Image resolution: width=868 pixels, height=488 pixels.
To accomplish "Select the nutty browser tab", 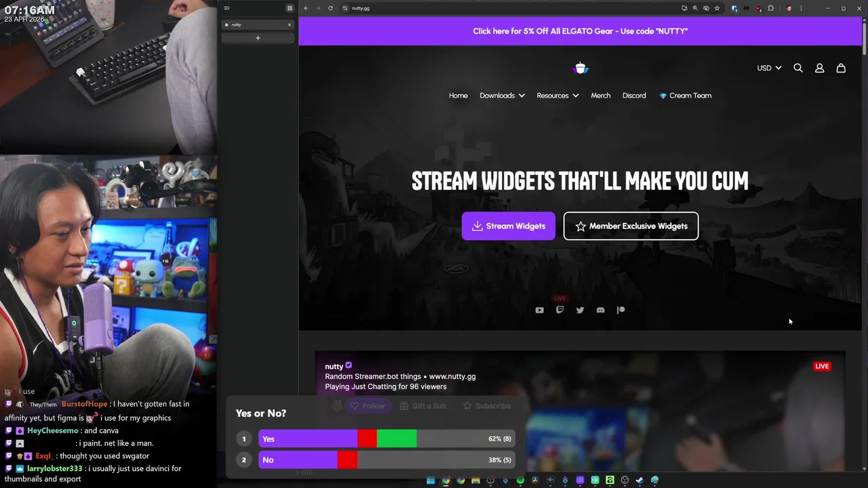I will [x=258, y=24].
